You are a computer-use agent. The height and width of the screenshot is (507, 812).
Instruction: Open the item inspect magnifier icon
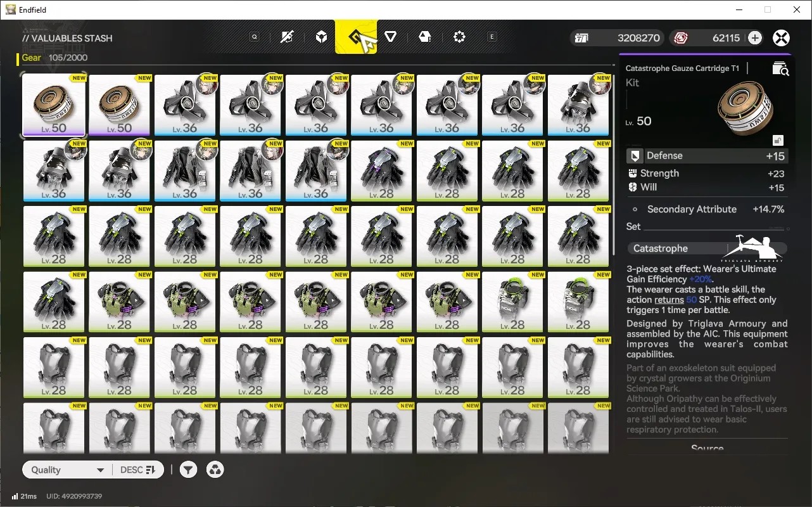tap(780, 69)
